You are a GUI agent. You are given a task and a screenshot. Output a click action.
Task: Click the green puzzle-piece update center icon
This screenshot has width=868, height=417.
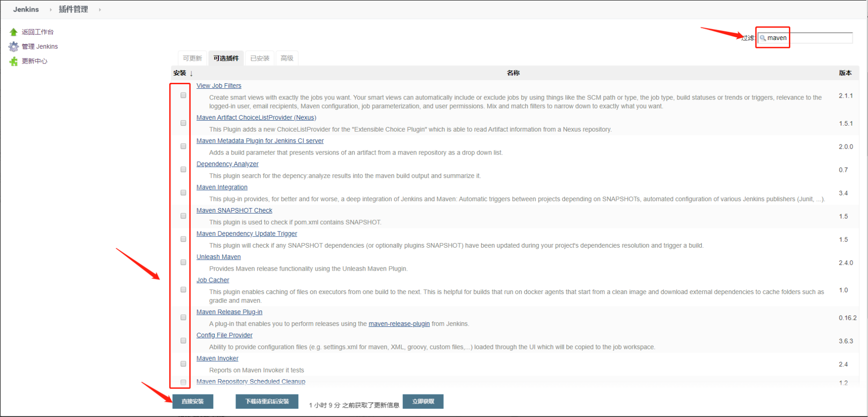pyautogui.click(x=13, y=61)
